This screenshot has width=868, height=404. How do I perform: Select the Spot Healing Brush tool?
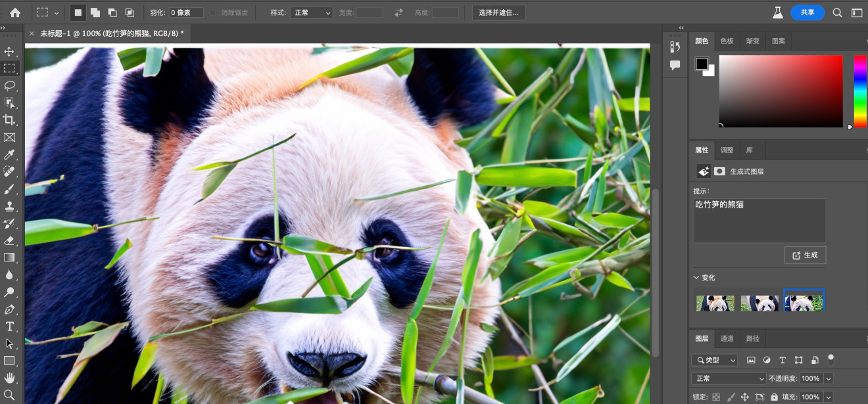[9, 171]
